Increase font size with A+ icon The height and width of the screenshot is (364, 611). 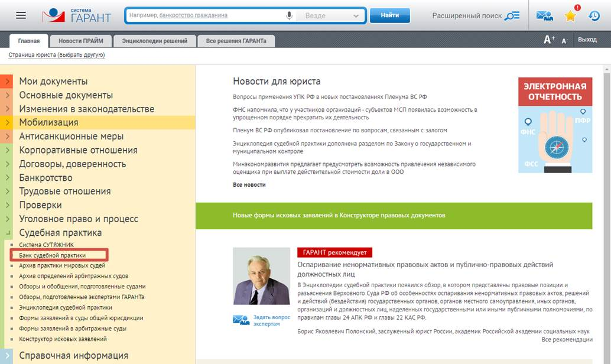(x=549, y=40)
